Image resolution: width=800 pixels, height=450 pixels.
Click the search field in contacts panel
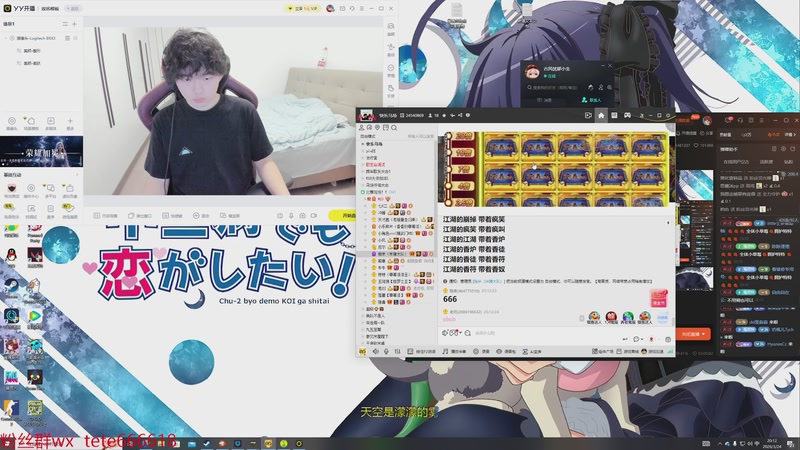[555, 88]
